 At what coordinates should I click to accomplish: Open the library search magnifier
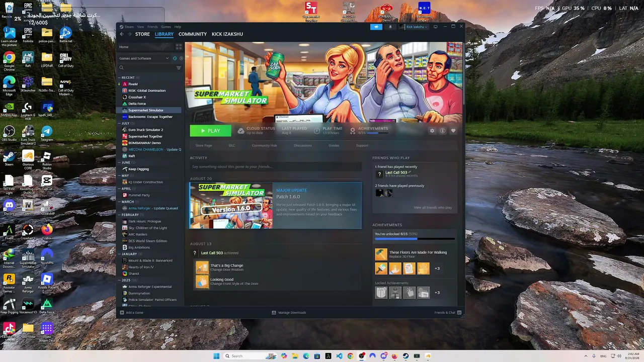point(121,68)
